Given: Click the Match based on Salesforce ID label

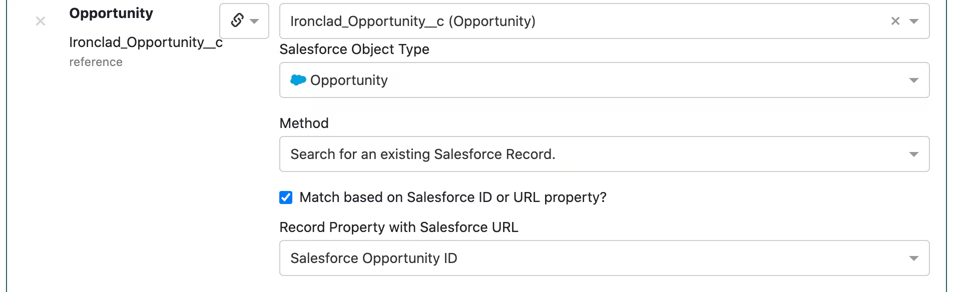Looking at the screenshot, I should point(453,197).
